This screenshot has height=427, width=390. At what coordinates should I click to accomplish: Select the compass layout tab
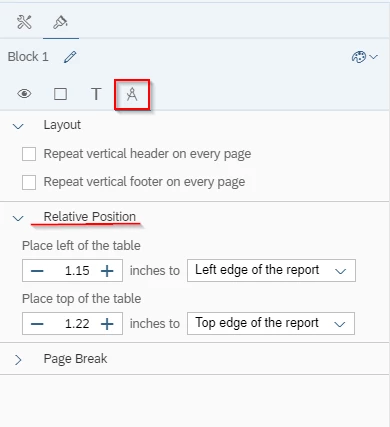point(132,94)
